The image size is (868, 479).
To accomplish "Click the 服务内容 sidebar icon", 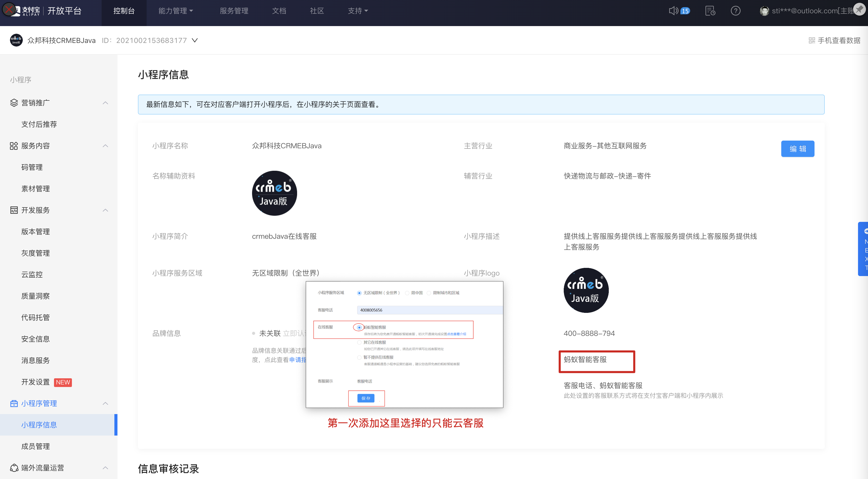I will pyautogui.click(x=14, y=145).
